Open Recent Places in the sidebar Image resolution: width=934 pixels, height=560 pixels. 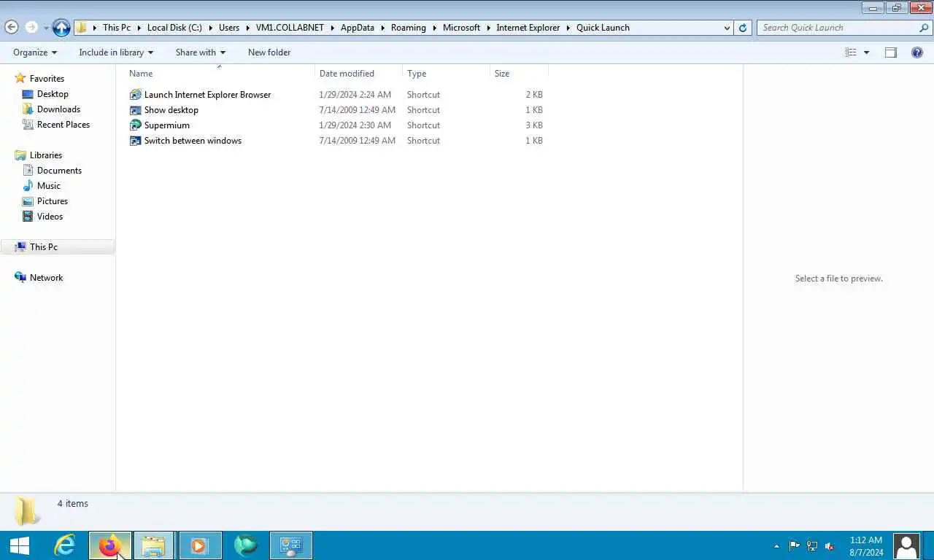coord(63,125)
